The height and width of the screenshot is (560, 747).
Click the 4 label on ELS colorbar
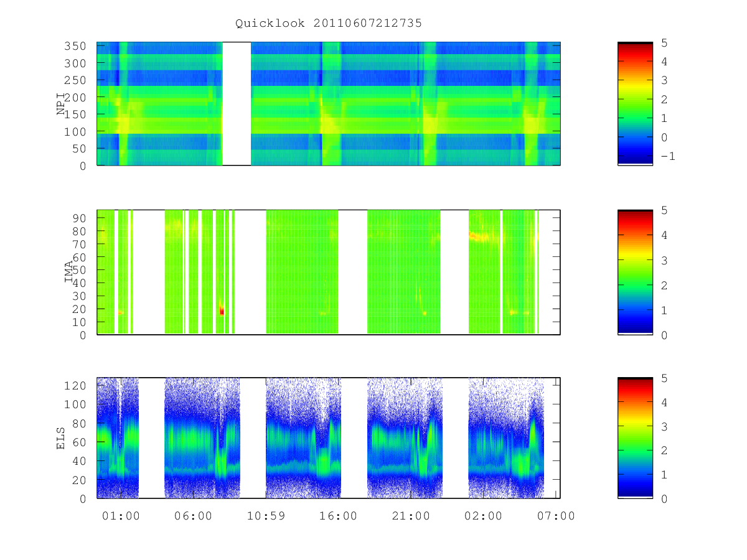point(664,403)
